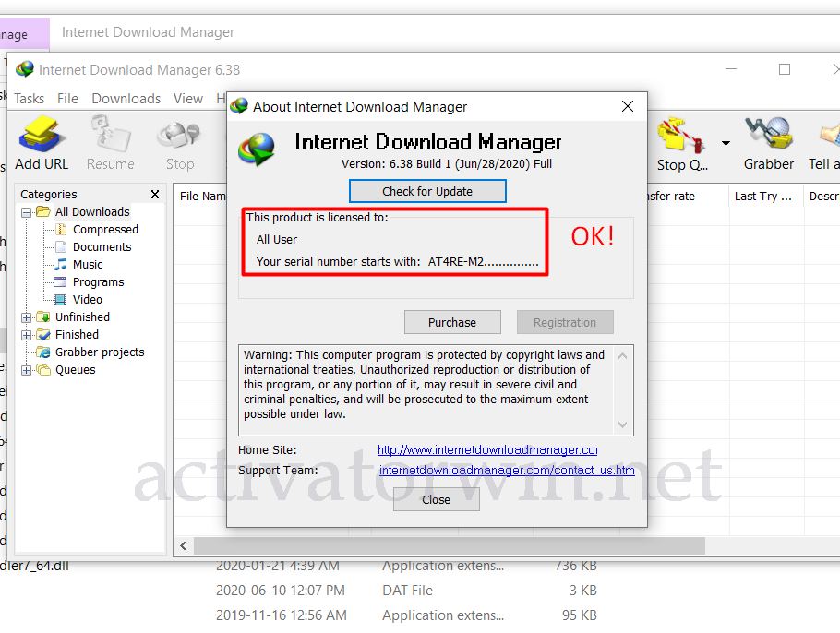
Task: Select Grabber projects tree item
Action: click(100, 352)
